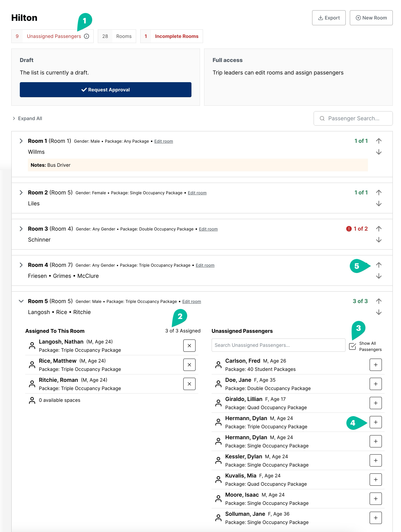
Task: Open Edit room link for Room 2
Action: pyautogui.click(x=197, y=193)
